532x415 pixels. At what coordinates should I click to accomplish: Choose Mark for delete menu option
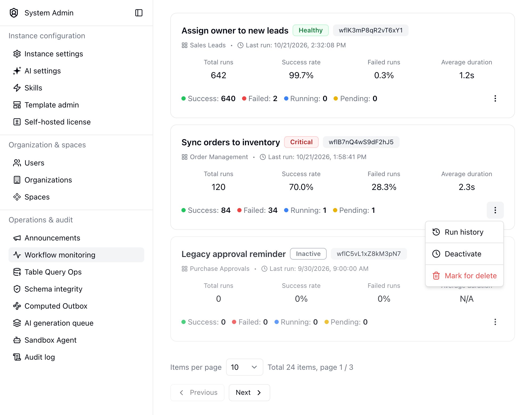[464, 276]
